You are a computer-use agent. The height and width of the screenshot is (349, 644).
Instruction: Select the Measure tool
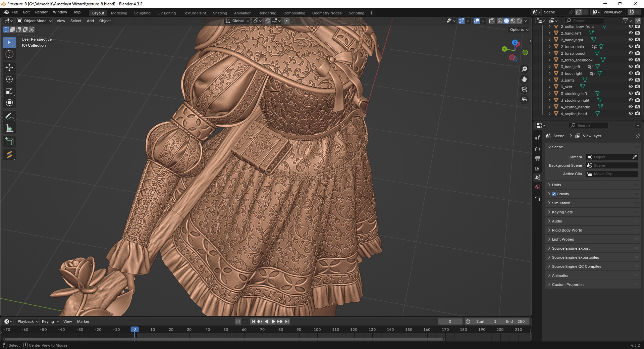(9, 128)
